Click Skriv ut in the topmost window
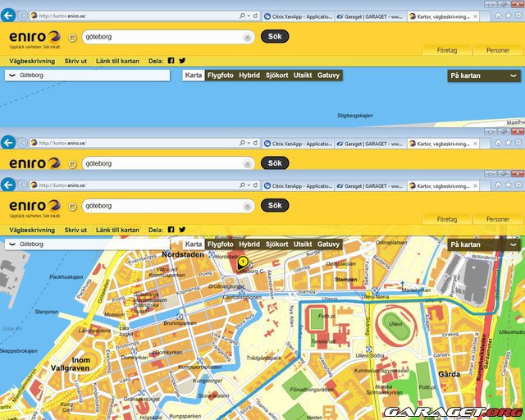 point(75,61)
